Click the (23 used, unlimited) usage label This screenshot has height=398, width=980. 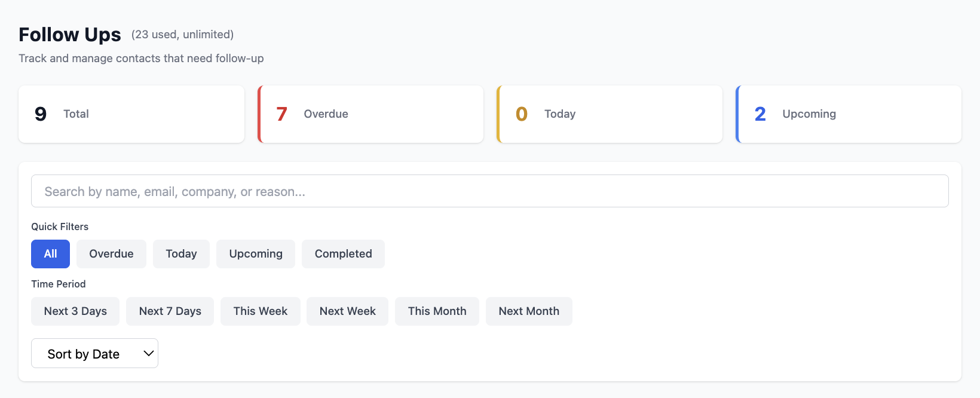click(x=182, y=35)
